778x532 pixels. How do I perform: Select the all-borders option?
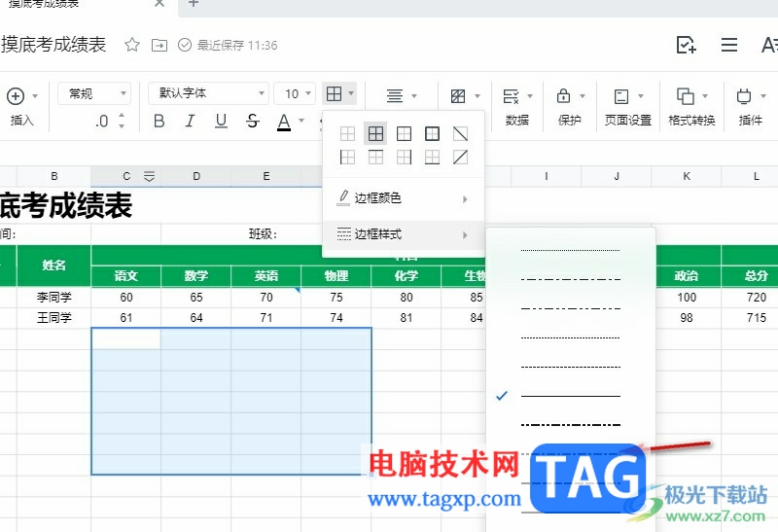click(375, 133)
